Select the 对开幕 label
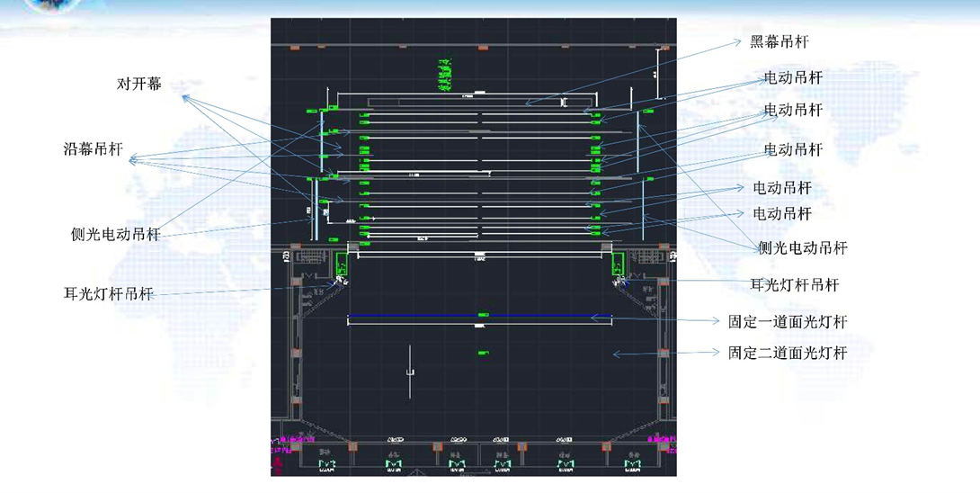980x493 pixels. coord(139,85)
